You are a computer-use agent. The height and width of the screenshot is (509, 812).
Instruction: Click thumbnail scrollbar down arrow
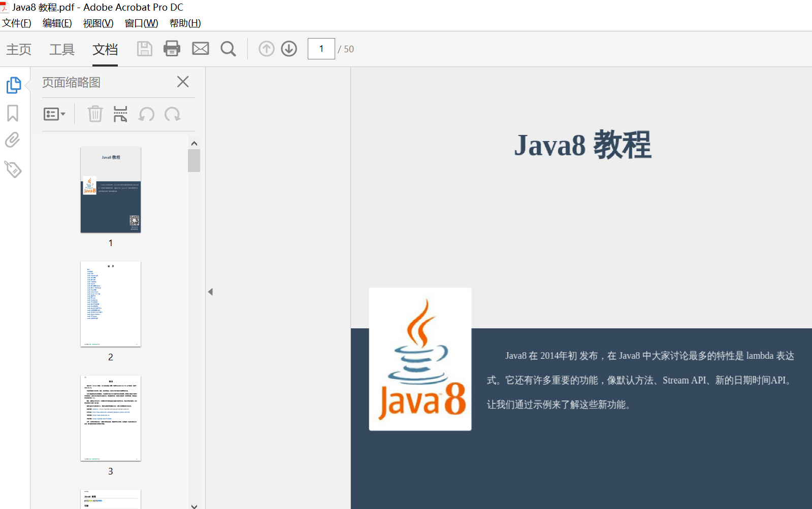pos(194,505)
